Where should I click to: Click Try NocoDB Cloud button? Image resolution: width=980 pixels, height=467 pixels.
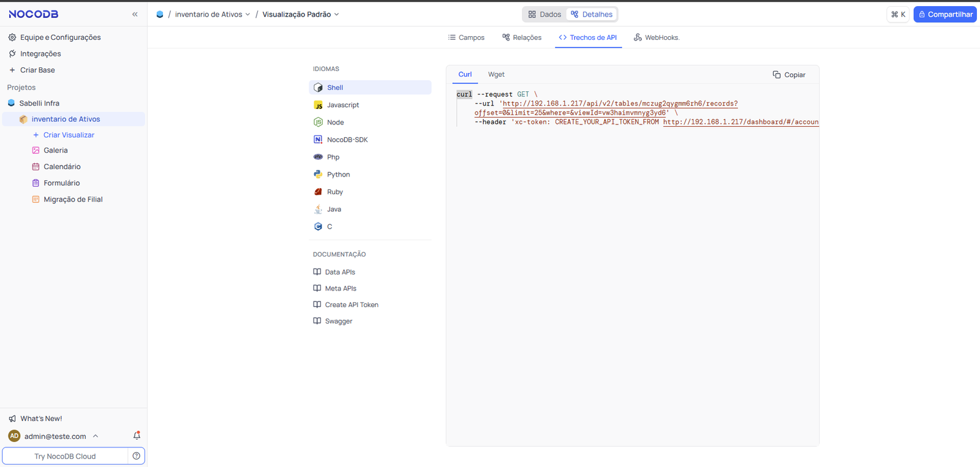[x=65, y=456]
